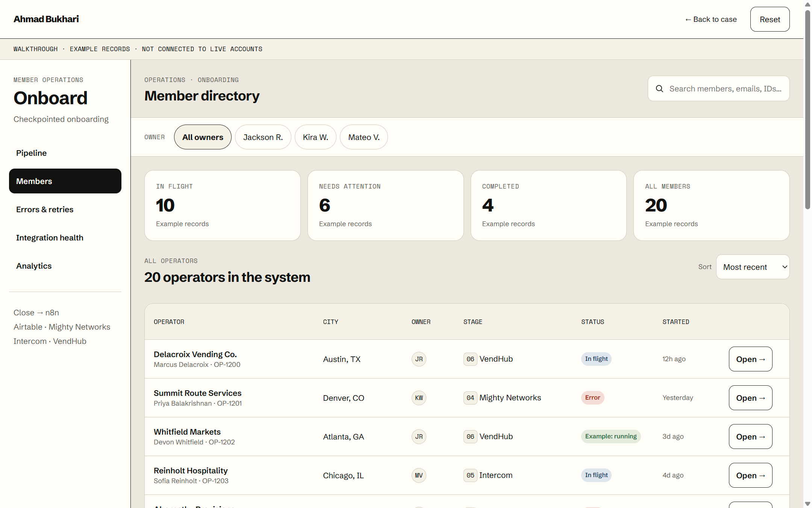Click the Example: running status badge
This screenshot has width=812, height=508.
(x=611, y=436)
